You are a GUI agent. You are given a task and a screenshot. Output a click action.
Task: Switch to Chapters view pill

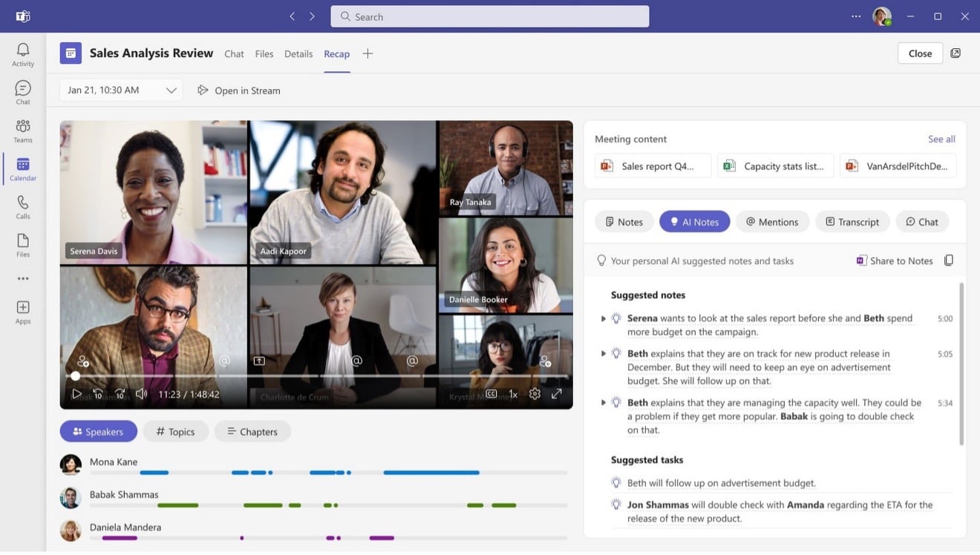(252, 431)
